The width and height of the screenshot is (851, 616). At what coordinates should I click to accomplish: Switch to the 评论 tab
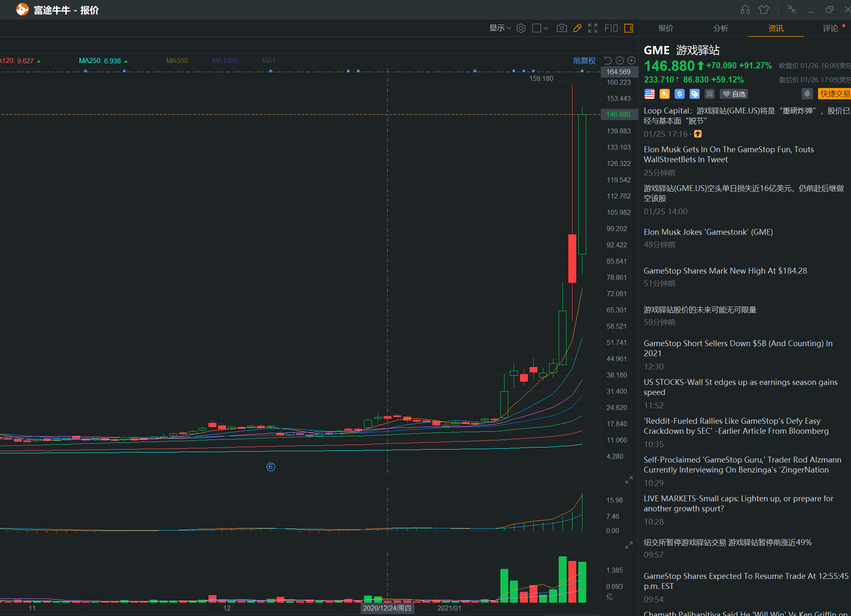(x=830, y=28)
